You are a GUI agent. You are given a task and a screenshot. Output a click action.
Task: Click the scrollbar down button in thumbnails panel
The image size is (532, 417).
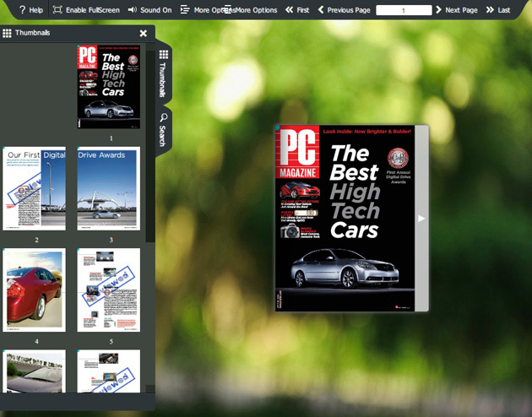point(150,389)
